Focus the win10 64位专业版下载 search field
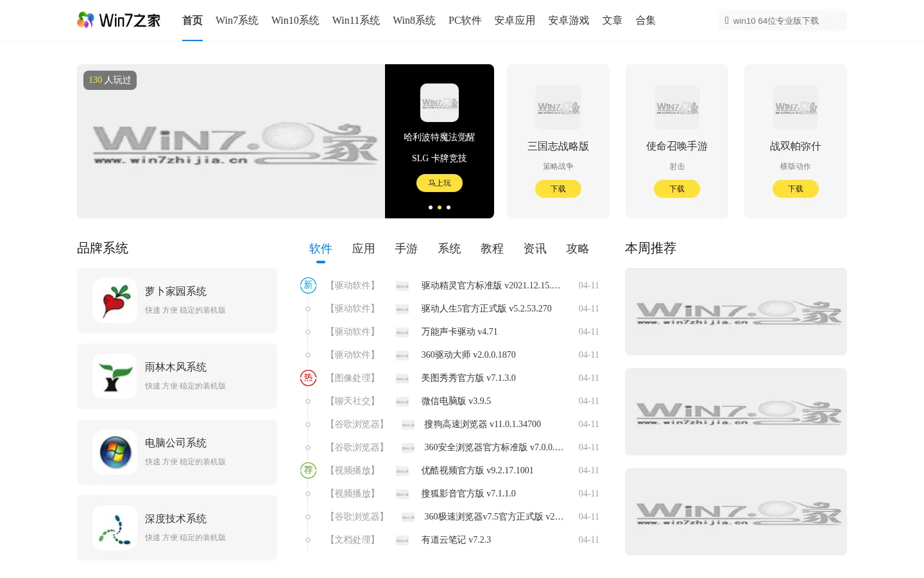 pos(783,21)
